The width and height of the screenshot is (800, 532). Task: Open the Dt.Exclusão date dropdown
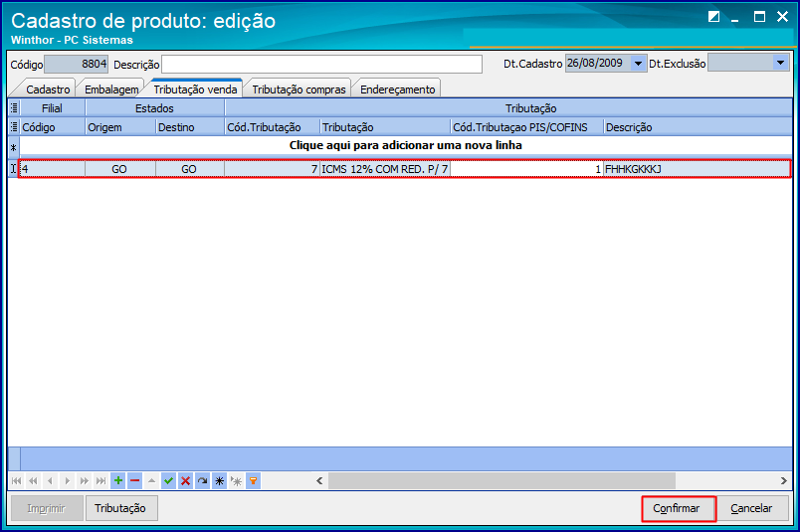[780, 63]
